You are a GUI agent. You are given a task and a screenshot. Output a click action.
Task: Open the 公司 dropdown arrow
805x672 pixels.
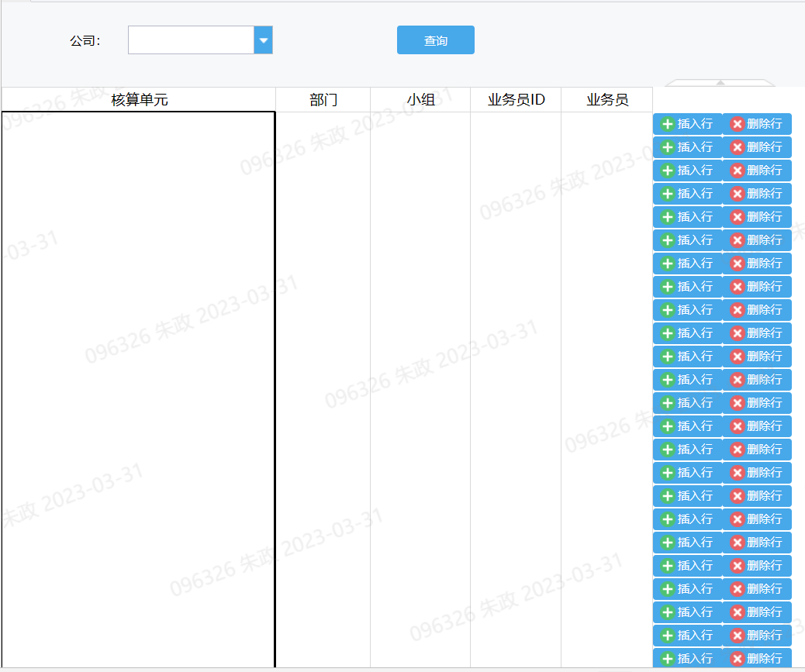(263, 40)
